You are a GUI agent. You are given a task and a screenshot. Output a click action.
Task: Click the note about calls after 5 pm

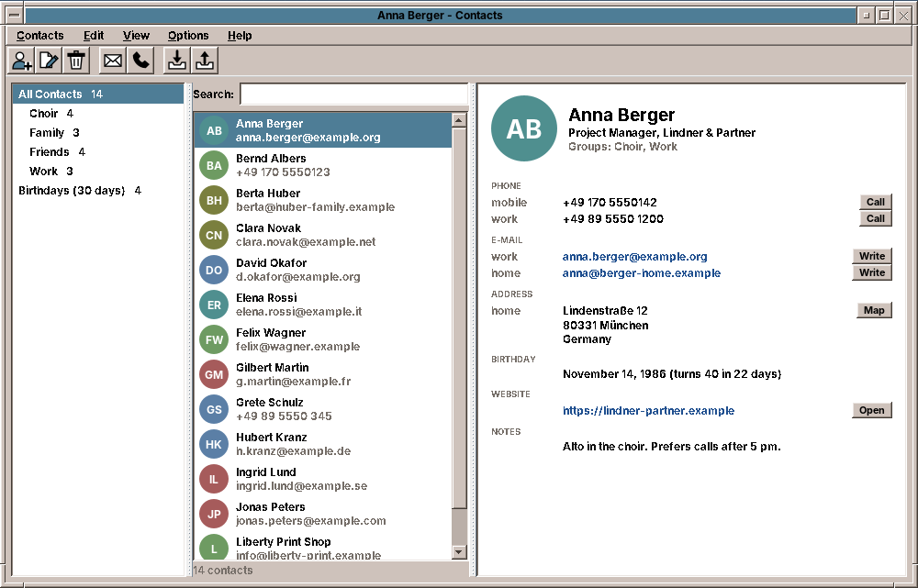coord(672,447)
